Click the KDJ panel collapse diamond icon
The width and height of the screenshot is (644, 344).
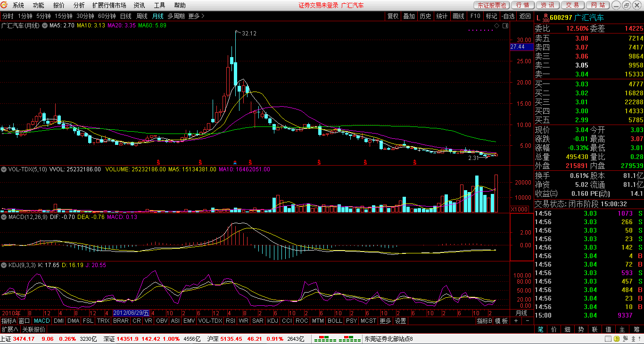(x=4, y=265)
